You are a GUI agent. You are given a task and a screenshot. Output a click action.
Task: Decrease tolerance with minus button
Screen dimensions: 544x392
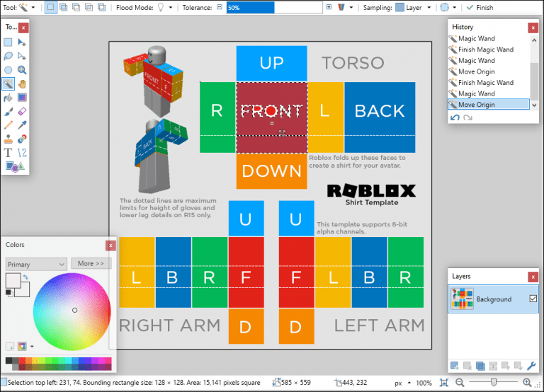220,7
